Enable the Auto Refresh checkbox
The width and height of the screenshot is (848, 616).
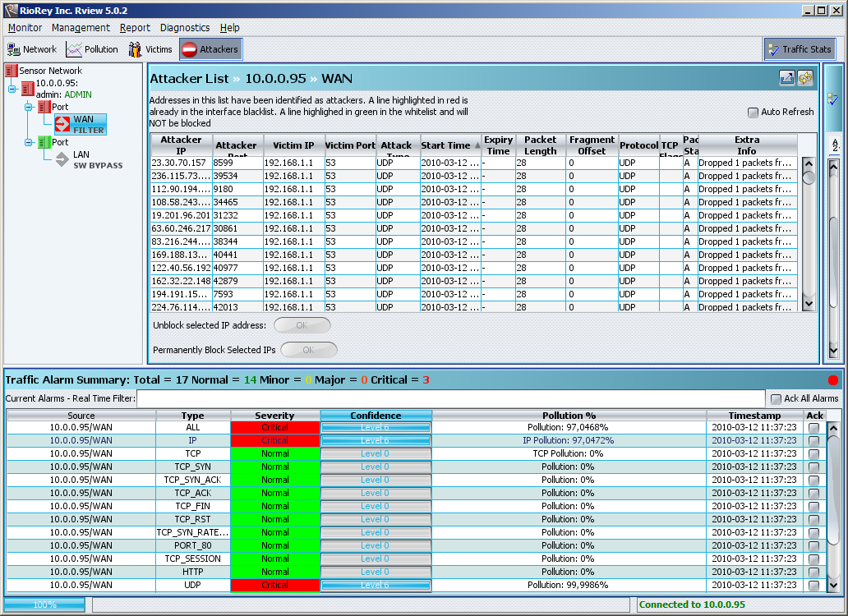tap(753, 113)
